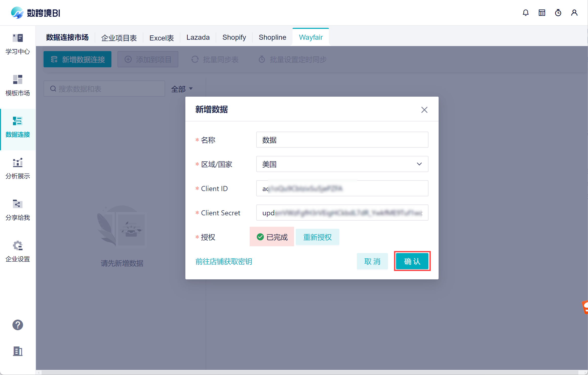This screenshot has width=588, height=375.
Task: Expand the 区域/国家 dropdown showing 美国
Action: pyautogui.click(x=342, y=164)
